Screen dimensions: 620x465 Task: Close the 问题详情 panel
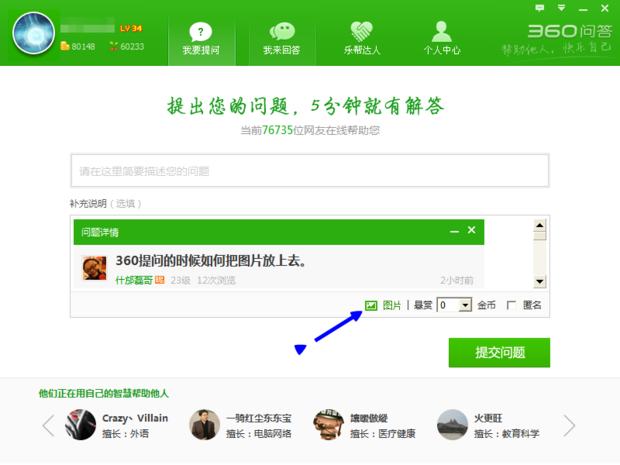coord(471,230)
